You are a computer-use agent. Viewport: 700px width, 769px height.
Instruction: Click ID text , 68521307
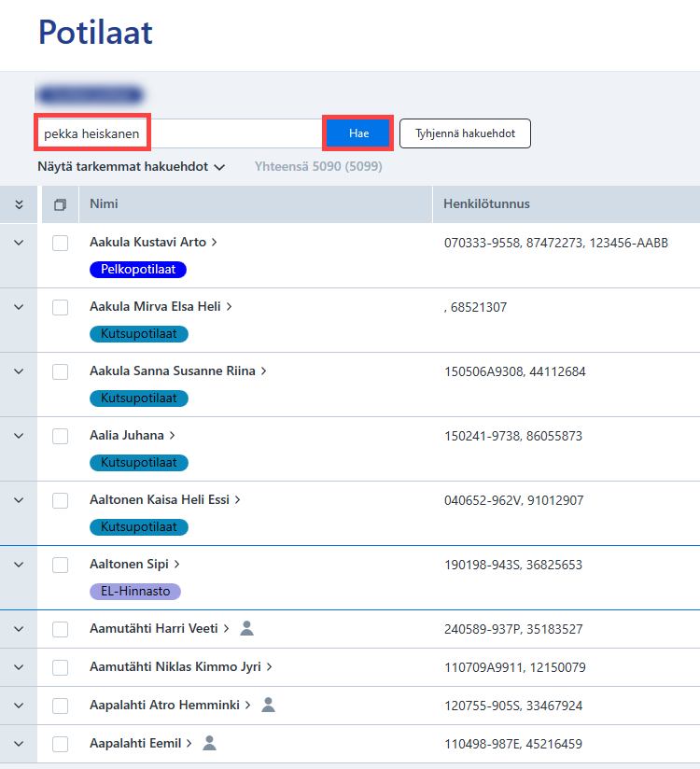tap(475, 307)
